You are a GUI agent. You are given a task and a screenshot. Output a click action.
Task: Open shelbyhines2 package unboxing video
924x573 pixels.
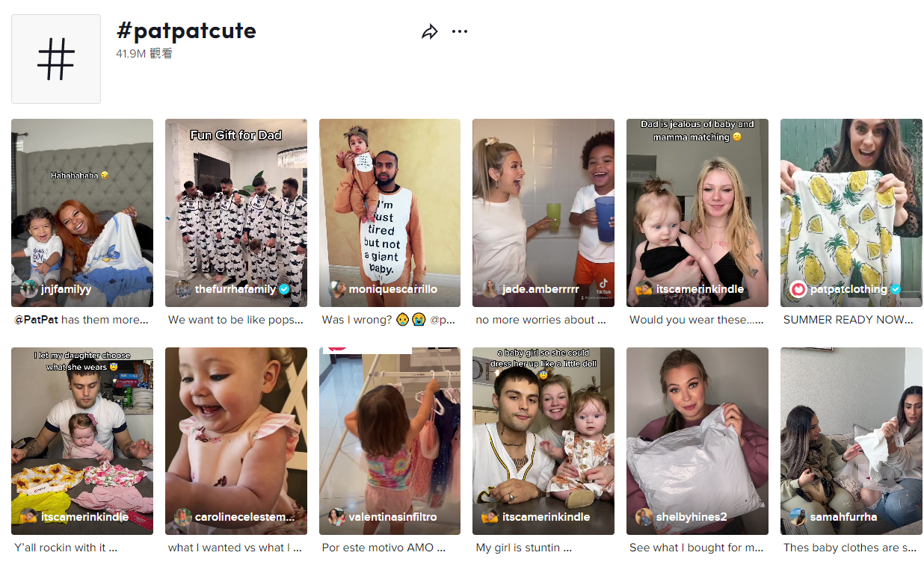pyautogui.click(x=697, y=441)
